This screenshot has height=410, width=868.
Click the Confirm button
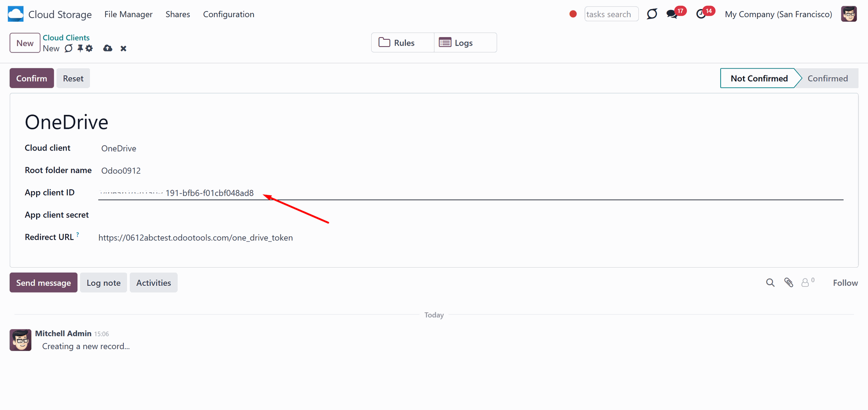point(32,78)
